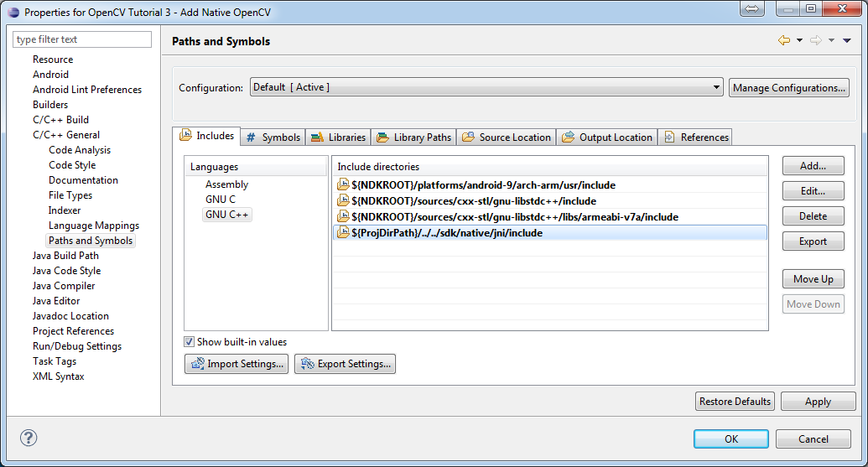Toggle Show built-in values checkbox
The width and height of the screenshot is (868, 467).
point(190,342)
